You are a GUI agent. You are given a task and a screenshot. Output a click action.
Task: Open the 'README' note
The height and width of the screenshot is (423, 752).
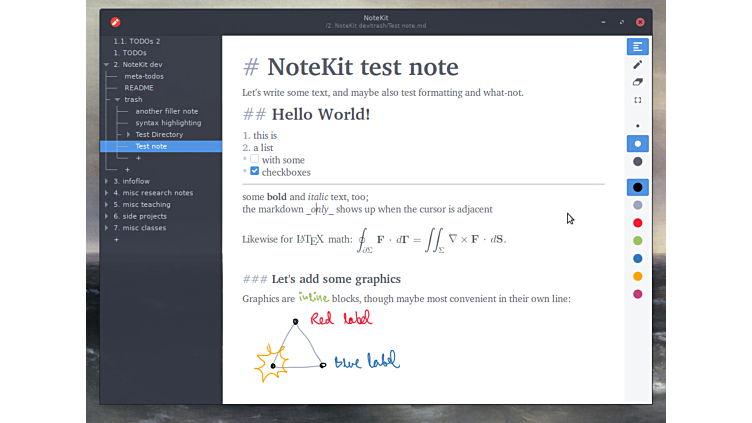139,88
